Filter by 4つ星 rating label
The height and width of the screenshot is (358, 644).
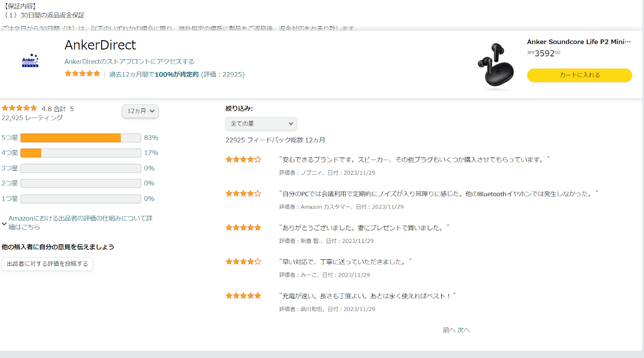pos(10,153)
